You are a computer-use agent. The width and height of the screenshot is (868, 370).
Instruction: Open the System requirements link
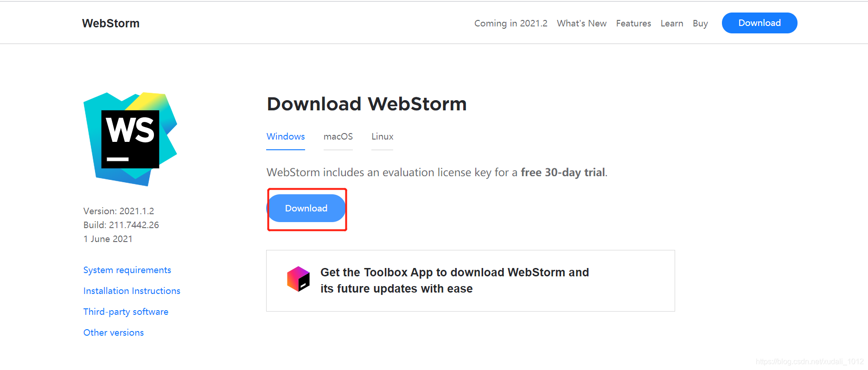tap(127, 270)
